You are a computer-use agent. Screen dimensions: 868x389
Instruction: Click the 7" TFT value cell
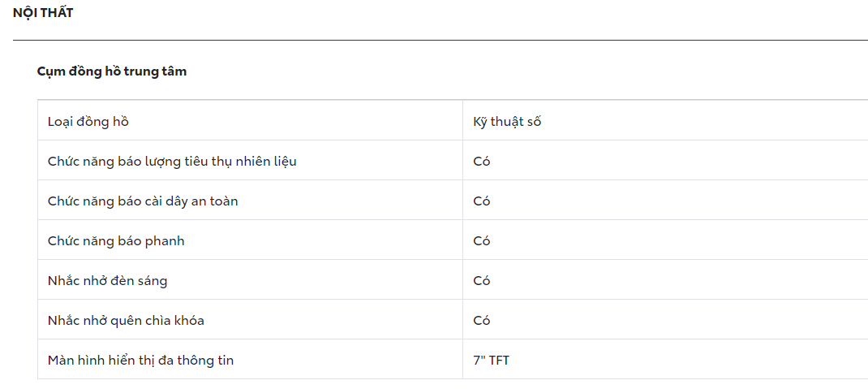(x=492, y=360)
